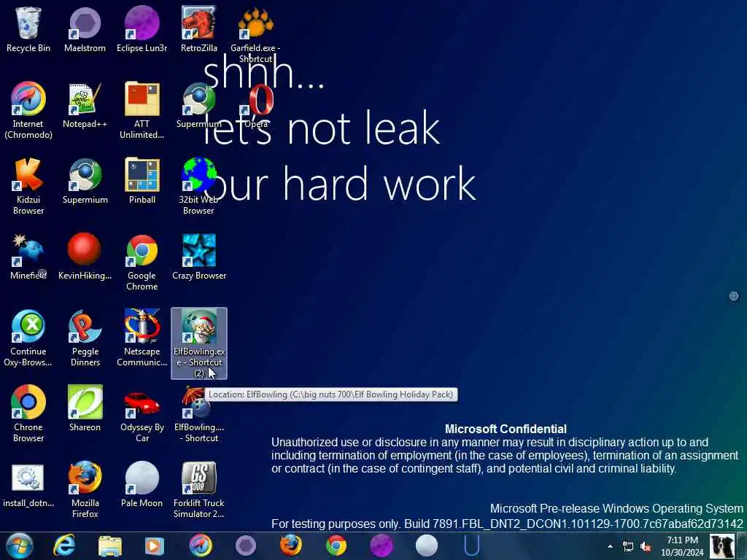This screenshot has height=560, width=747.
Task: Launch Pale Moon from the taskbar
Action: coord(426,545)
